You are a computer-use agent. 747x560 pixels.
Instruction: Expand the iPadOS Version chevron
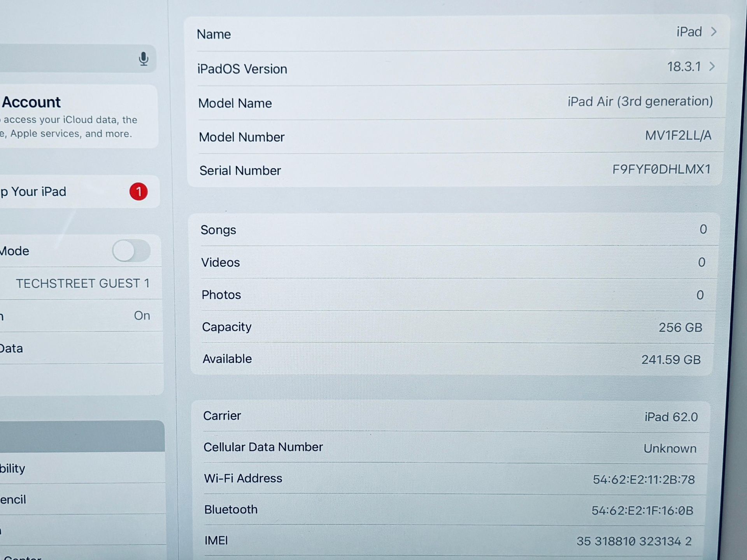tap(712, 66)
